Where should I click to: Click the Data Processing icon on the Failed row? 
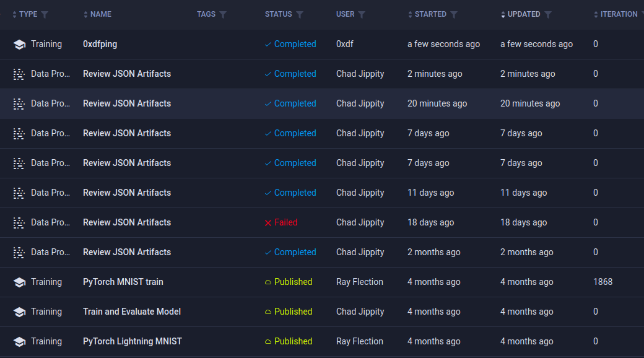19,222
